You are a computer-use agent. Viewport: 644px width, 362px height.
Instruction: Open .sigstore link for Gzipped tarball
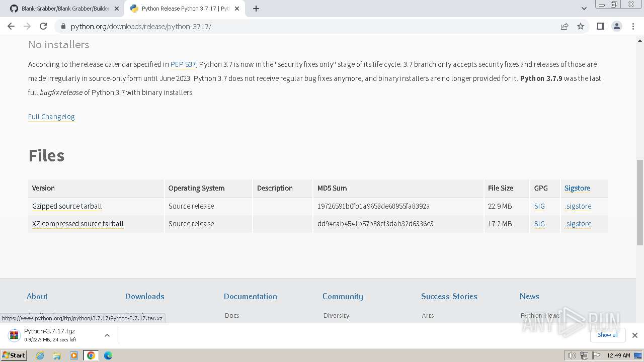(x=578, y=206)
